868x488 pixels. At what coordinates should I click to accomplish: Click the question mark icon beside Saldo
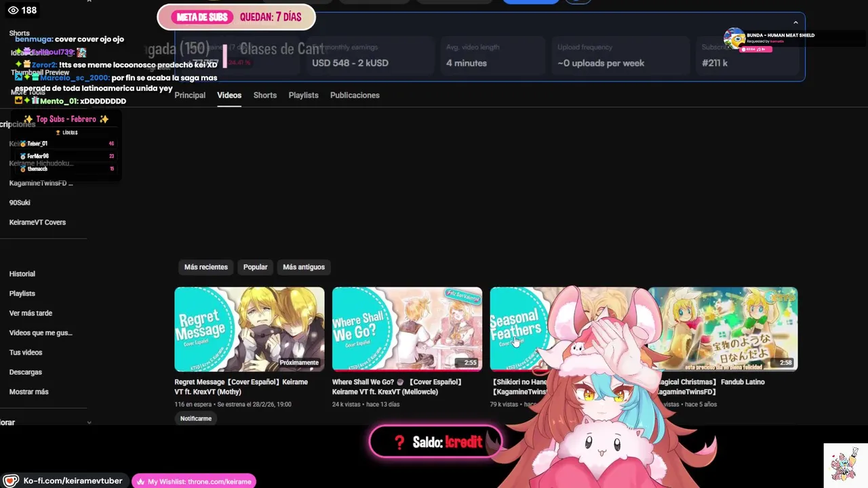399,443
